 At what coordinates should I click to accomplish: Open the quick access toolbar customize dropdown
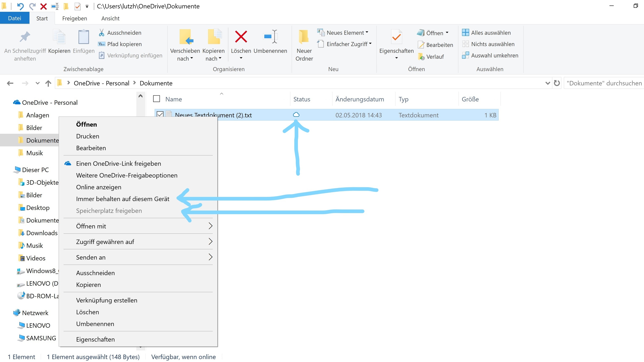87,6
